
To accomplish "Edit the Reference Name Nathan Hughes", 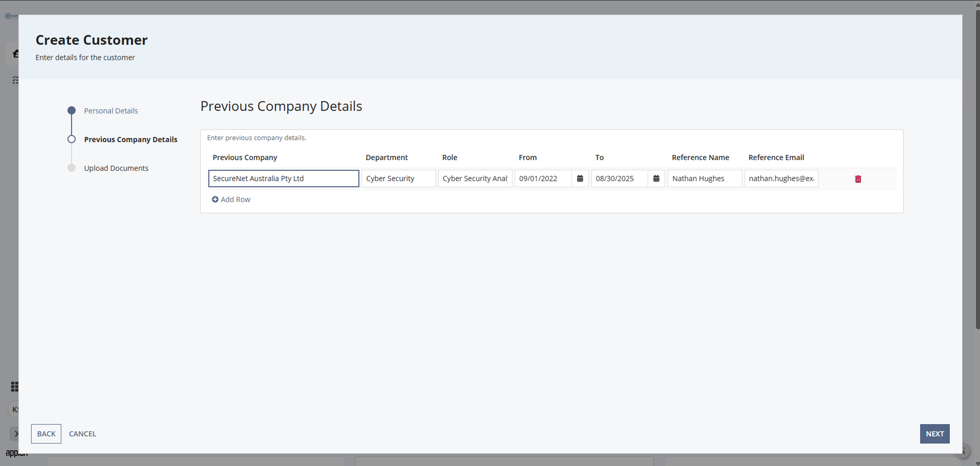I will [x=705, y=179].
